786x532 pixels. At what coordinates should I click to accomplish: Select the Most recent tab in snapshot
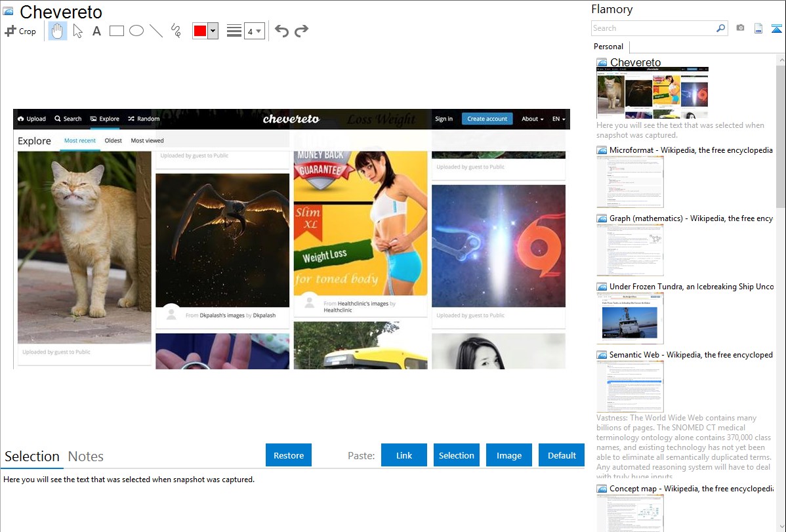tap(79, 140)
